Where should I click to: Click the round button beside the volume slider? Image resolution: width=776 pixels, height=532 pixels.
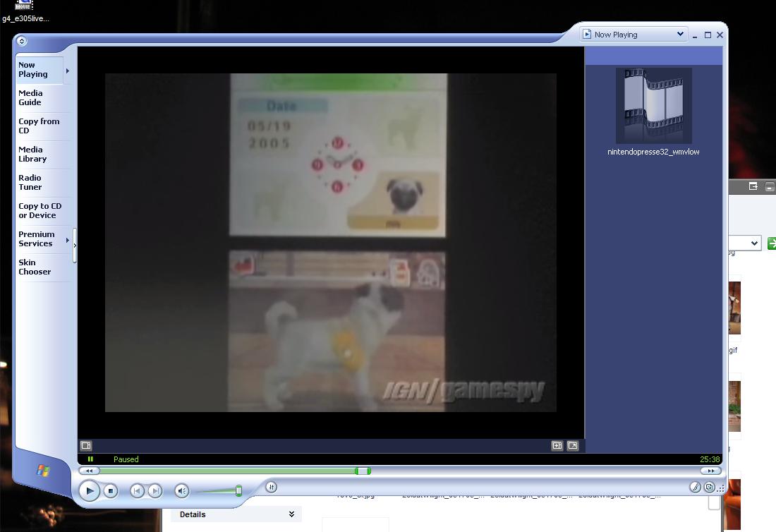click(271, 487)
